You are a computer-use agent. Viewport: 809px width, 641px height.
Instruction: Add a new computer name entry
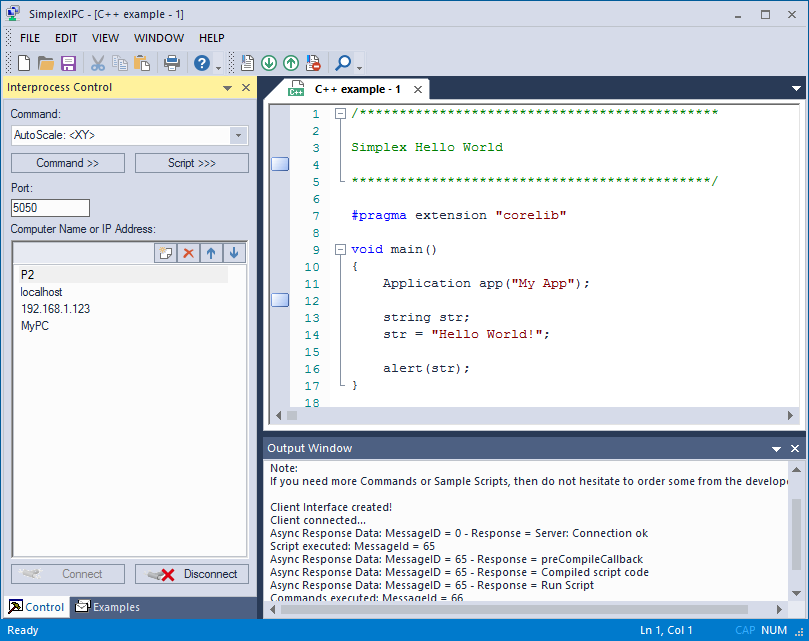point(166,254)
